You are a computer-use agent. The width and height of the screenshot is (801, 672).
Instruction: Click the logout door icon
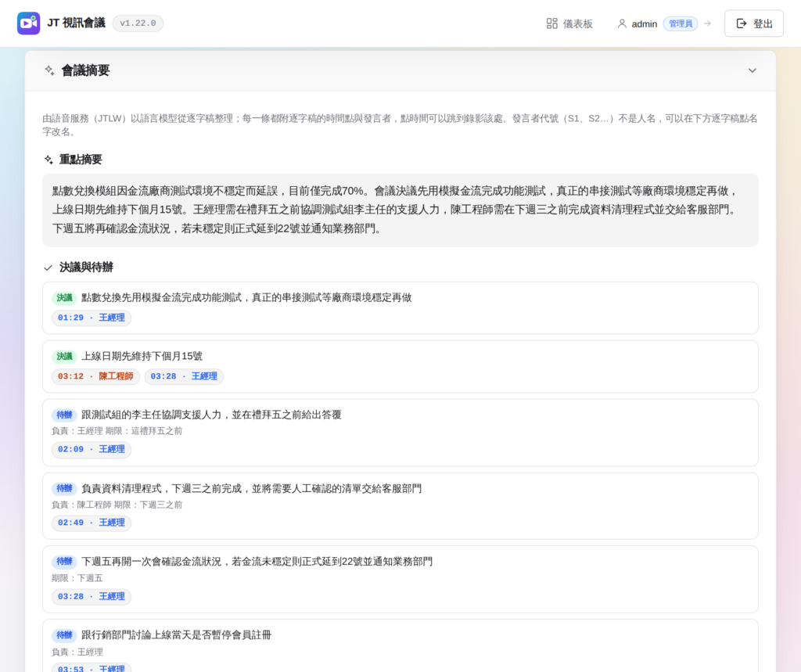tap(742, 23)
